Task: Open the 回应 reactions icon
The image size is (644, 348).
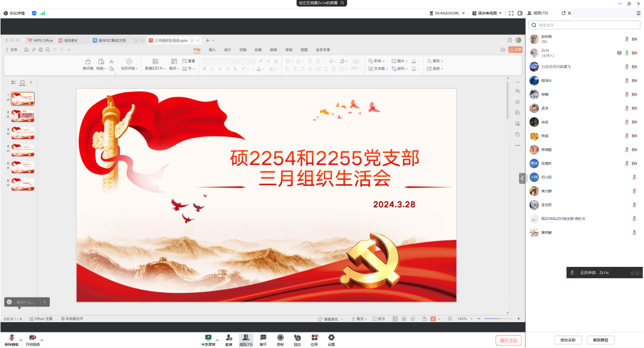Action: (298, 338)
